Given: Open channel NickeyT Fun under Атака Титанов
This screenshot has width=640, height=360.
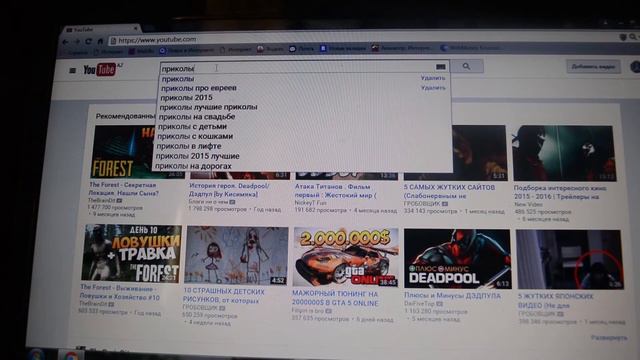Looking at the screenshot, I should (311, 202).
